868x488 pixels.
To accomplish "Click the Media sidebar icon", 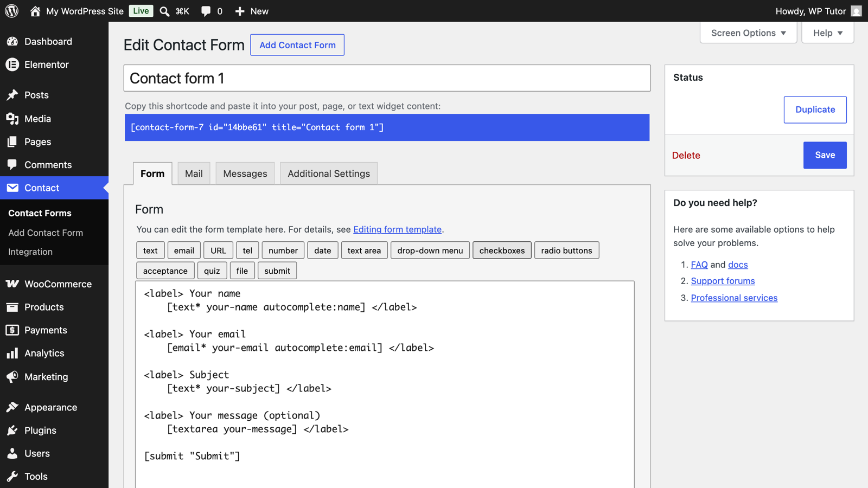I will click(x=12, y=119).
